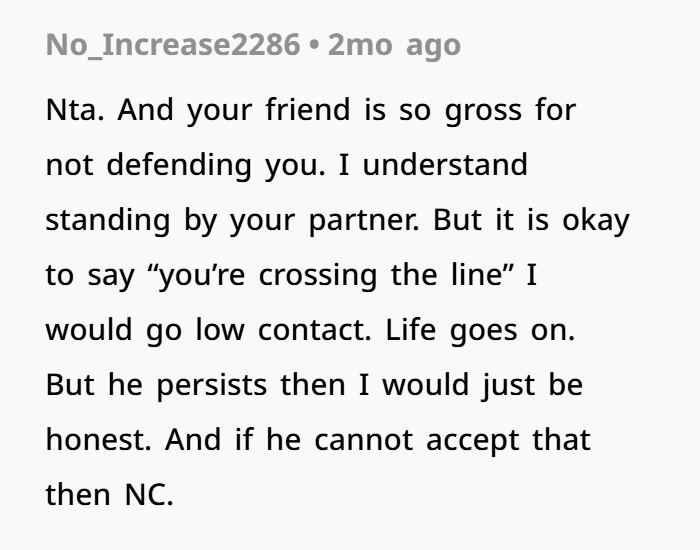Image resolution: width=700 pixels, height=550 pixels.
Task: Click the bullet separator after the username
Action: coord(314,46)
